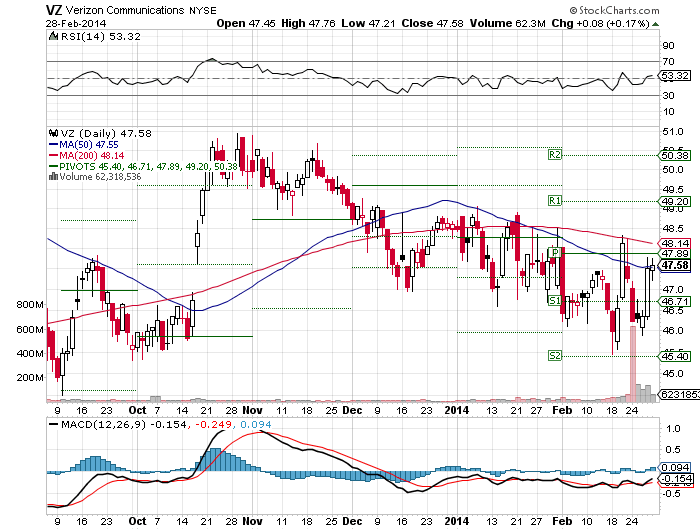
Task: Click the Low 47.21 value
Action: pyautogui.click(x=368, y=23)
